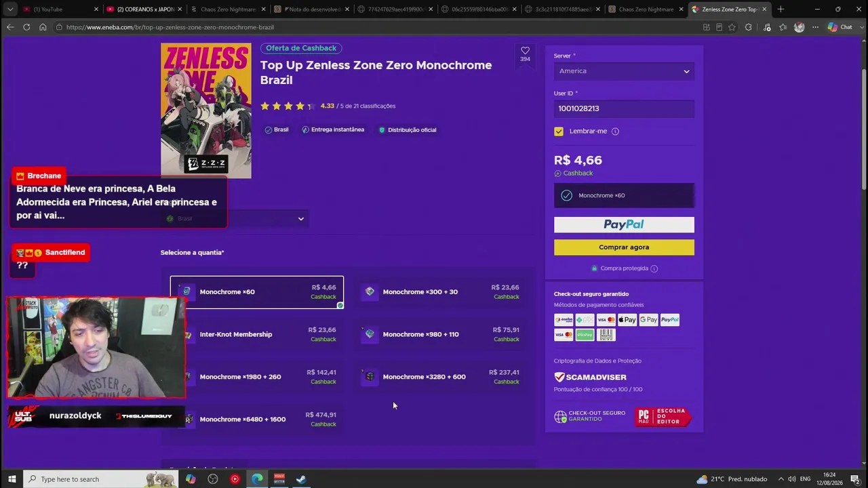This screenshot has width=868, height=488.
Task: Click the PC Mag Escolha do Editor badge
Action: (x=663, y=417)
